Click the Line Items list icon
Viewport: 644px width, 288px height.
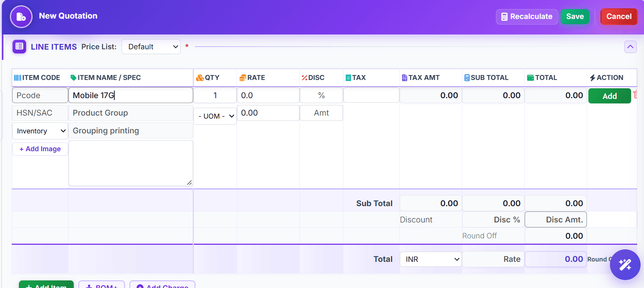point(19,47)
